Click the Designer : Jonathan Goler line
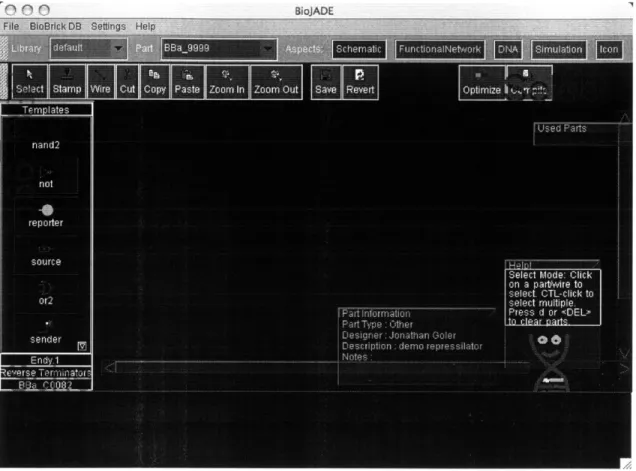 (x=399, y=336)
